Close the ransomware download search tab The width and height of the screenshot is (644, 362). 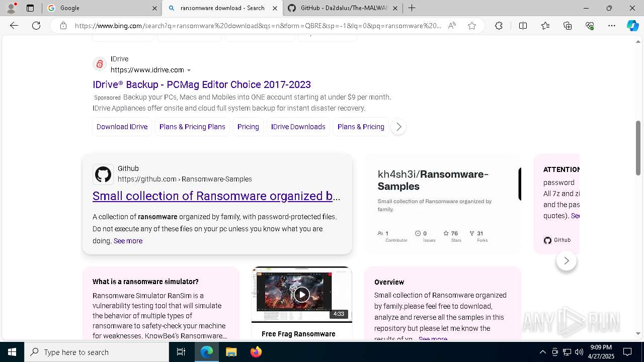point(275,8)
